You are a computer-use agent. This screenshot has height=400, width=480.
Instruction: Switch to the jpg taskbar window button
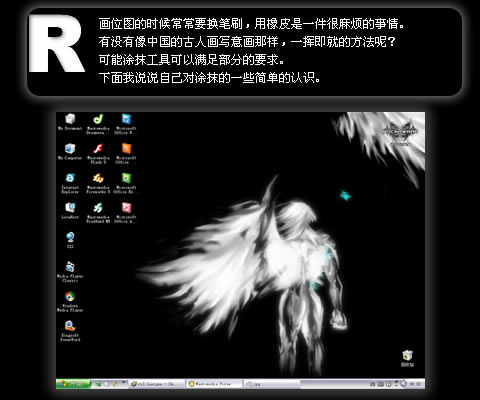272,384
